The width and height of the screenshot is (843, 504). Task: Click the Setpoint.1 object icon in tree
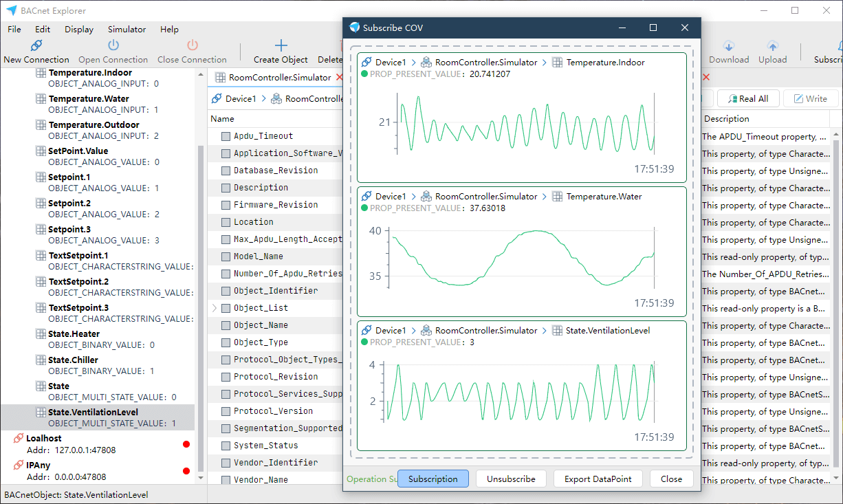click(41, 177)
